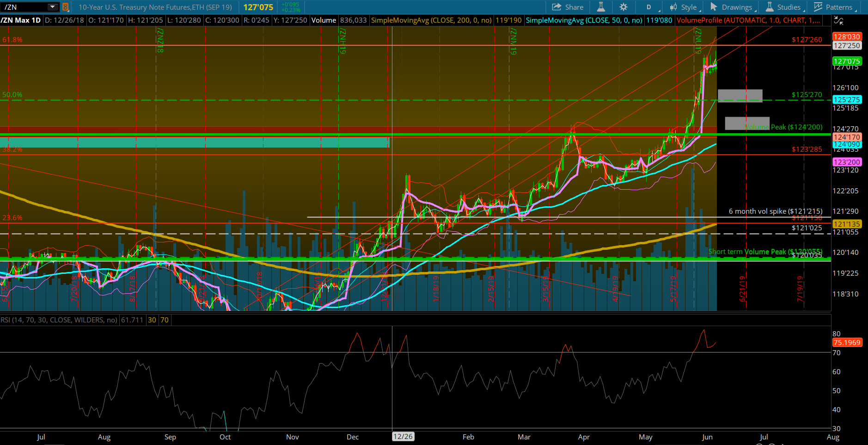Click the instrument description text in header
Image resolution: width=868 pixels, height=445 pixels.
(x=155, y=7)
